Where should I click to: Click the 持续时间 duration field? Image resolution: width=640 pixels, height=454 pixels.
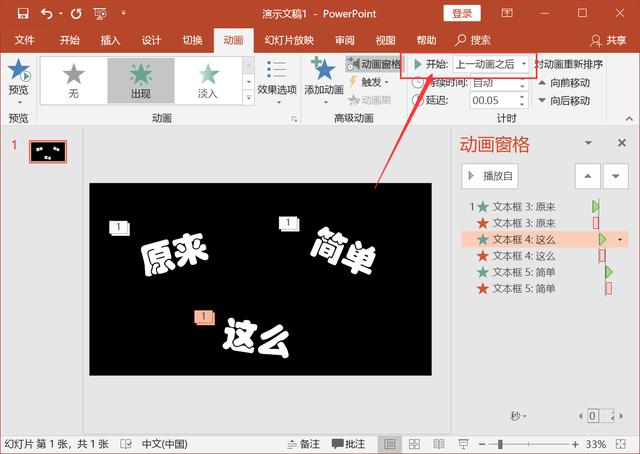(x=500, y=82)
